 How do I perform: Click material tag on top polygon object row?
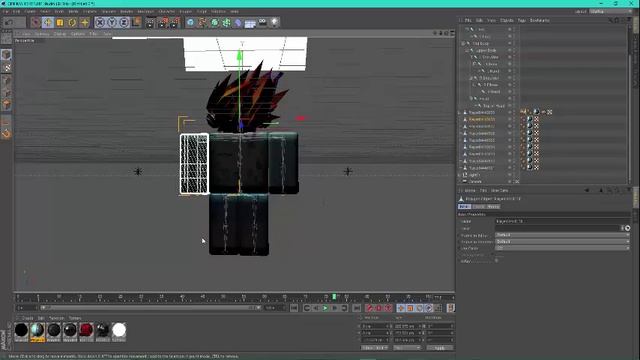(x=536, y=112)
